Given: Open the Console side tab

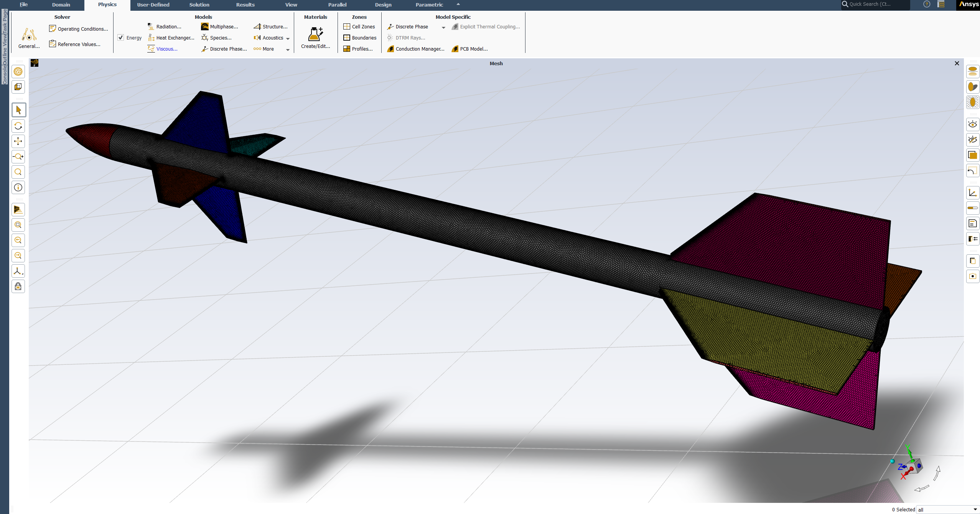Looking at the screenshot, I should coord(5,75).
